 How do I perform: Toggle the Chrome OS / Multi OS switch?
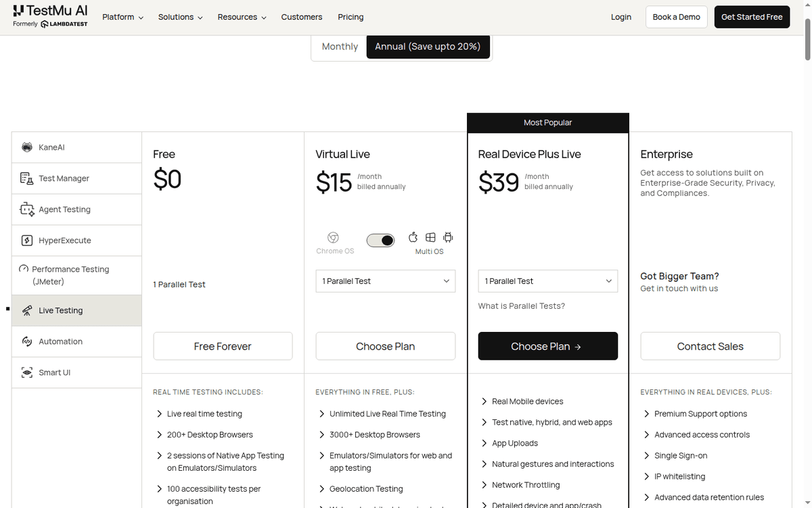[x=380, y=240]
